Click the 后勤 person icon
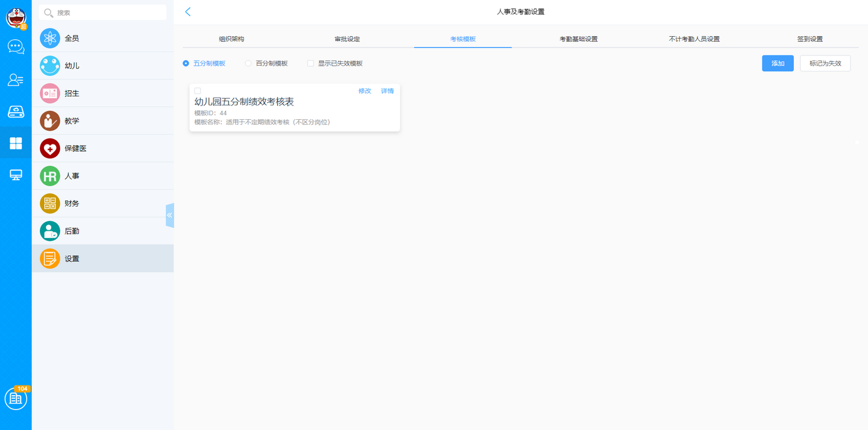This screenshot has height=430, width=868. pyautogui.click(x=50, y=231)
